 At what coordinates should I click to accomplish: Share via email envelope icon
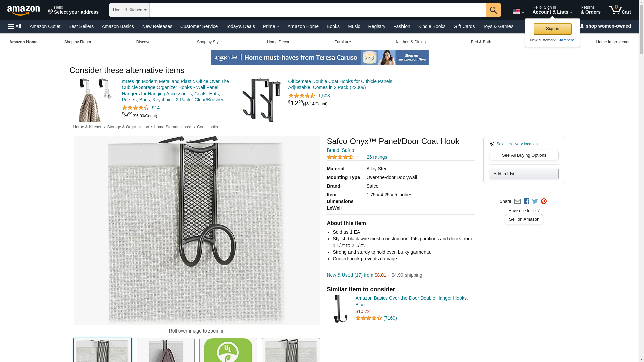(517, 201)
